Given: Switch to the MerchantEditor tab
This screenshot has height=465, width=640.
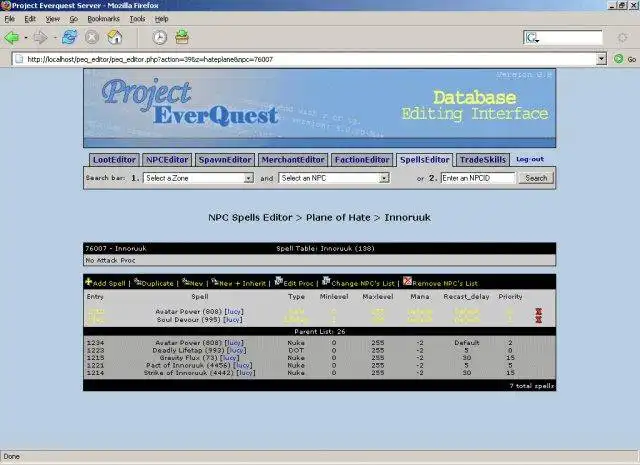Looking at the screenshot, I should [x=293, y=160].
